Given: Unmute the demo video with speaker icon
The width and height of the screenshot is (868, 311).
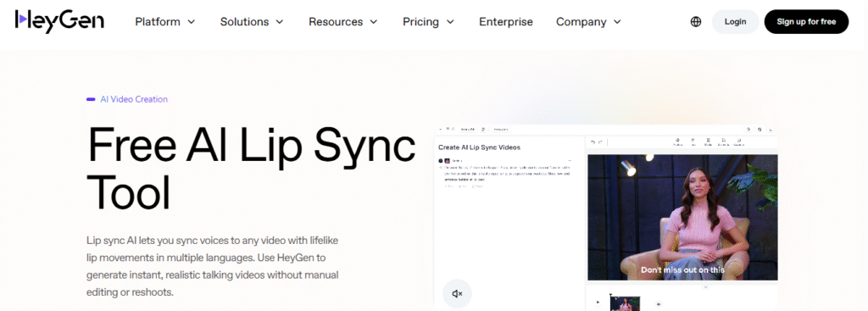Looking at the screenshot, I should pyautogui.click(x=457, y=294).
